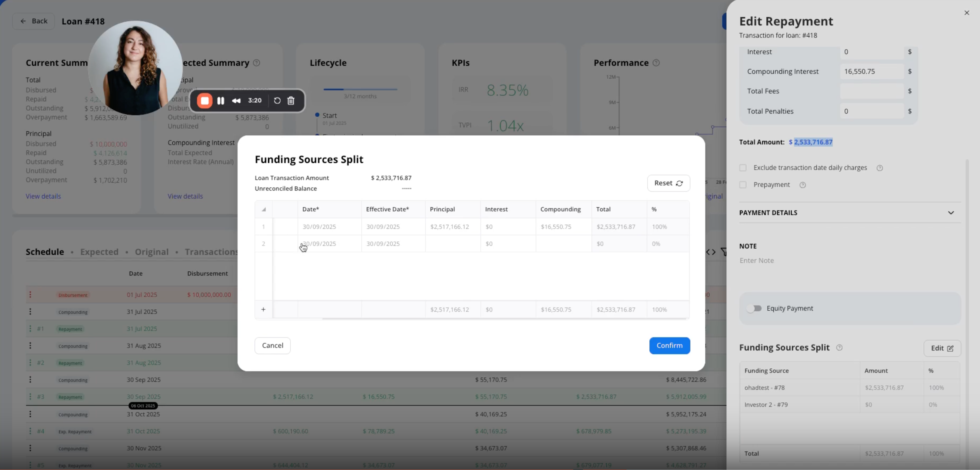Screen dimensions: 980x470
Task: Select all rows via the grid corner triangle
Action: coord(264,210)
